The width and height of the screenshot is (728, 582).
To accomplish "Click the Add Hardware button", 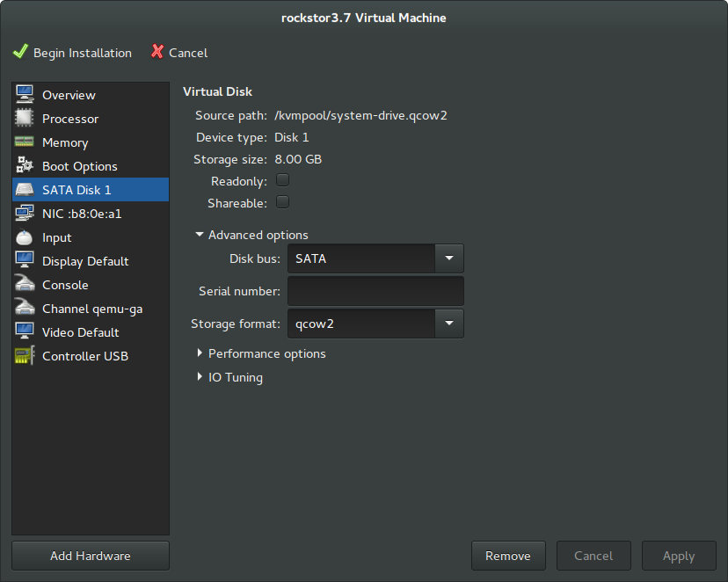I will [x=91, y=556].
